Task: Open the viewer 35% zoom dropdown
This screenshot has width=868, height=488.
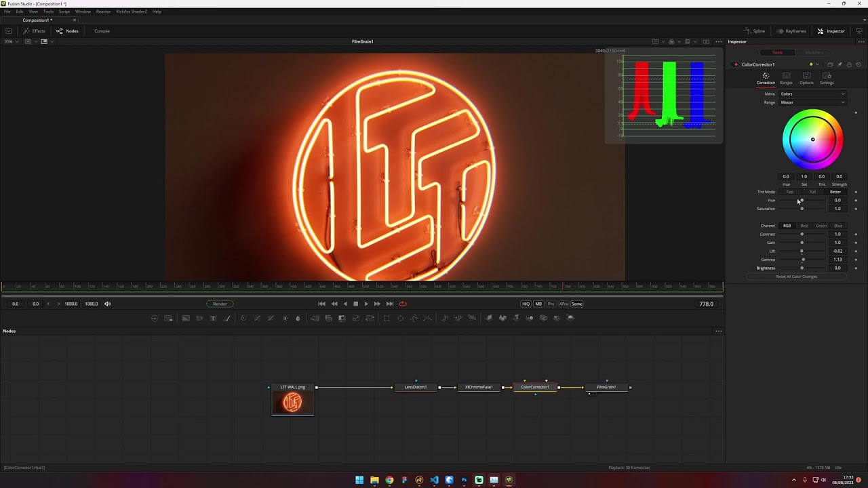Action: click(11, 41)
